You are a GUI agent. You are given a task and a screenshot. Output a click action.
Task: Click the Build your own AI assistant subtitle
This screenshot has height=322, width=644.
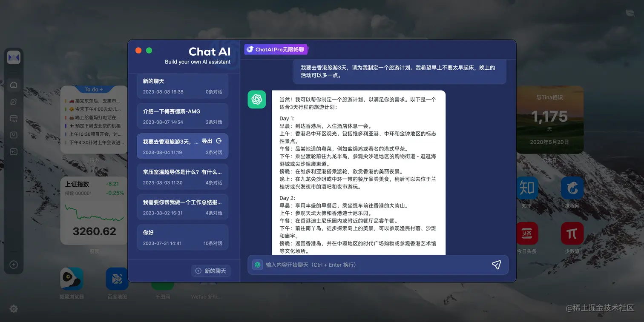pyautogui.click(x=198, y=62)
